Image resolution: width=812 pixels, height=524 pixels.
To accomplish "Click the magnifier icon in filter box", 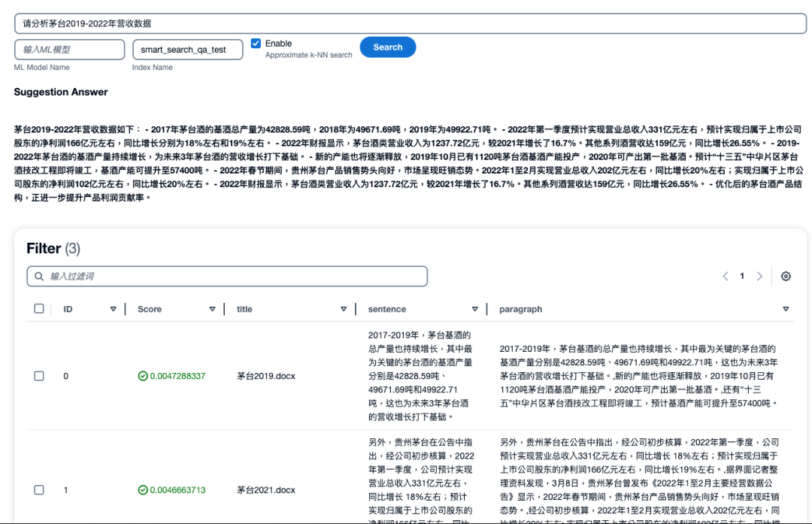I will click(x=39, y=276).
